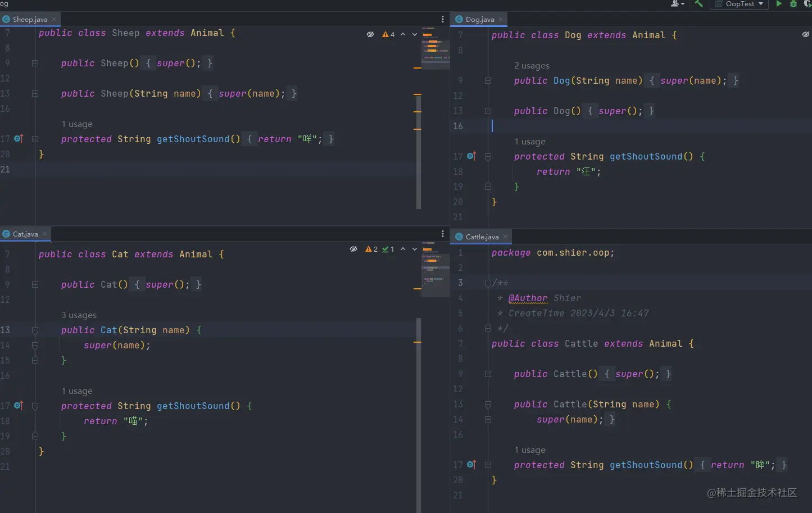Screen dimensions: 812x513
Task: Open the user account icon menu
Action: [x=678, y=3]
